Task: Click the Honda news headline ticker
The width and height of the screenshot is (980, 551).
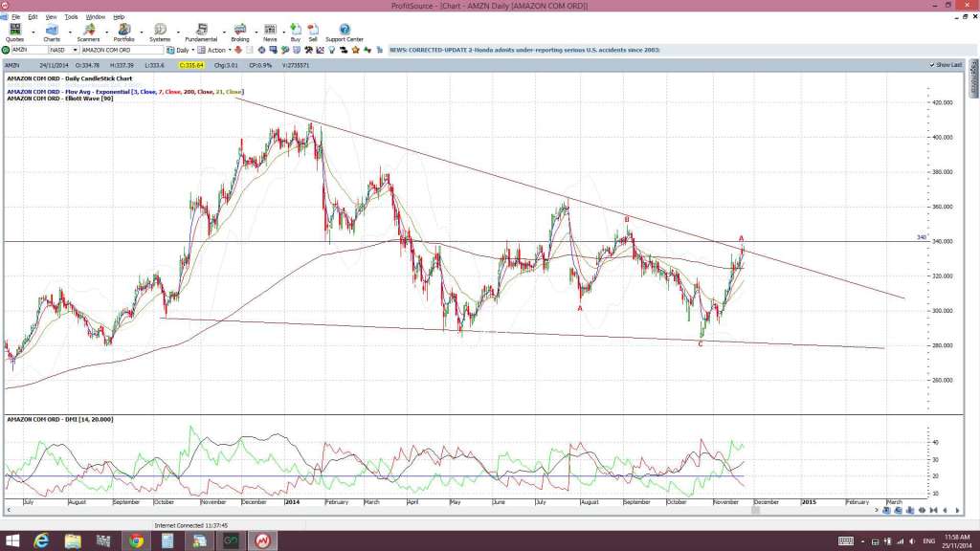Action: [x=525, y=50]
